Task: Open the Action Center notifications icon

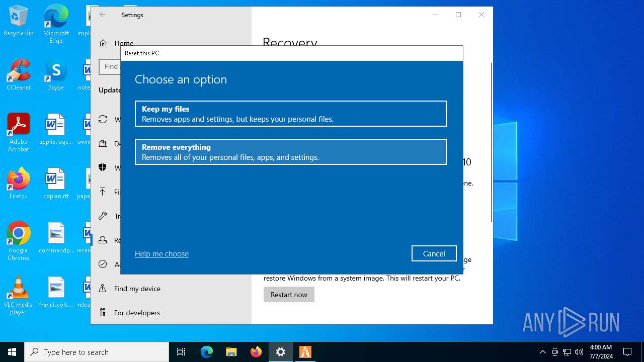Action: pyautogui.click(x=627, y=352)
